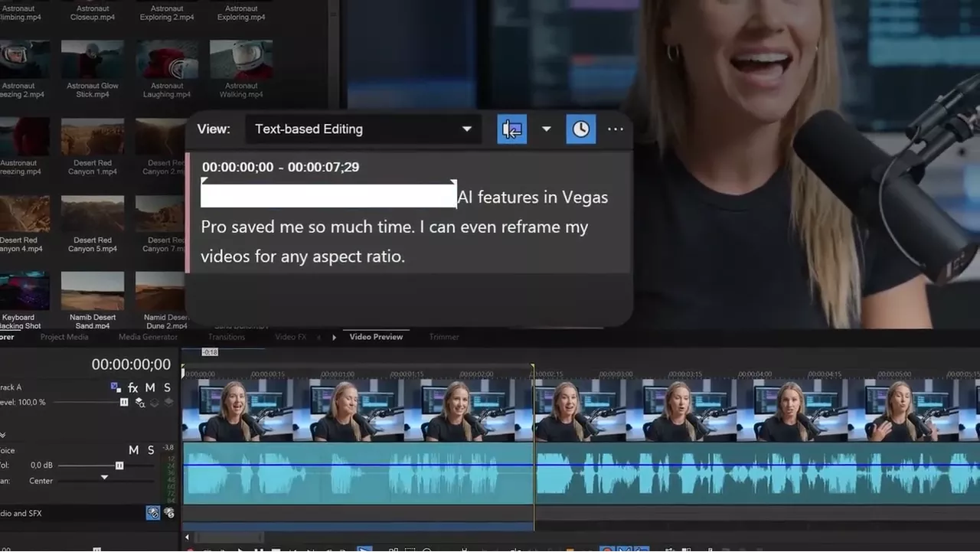Click the timeline scrollbar left arrow
980x552 pixels.
187,537
